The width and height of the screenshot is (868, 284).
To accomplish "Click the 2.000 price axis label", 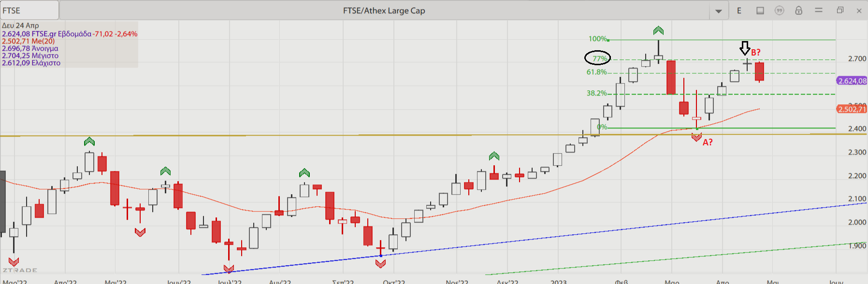I will pos(857,222).
